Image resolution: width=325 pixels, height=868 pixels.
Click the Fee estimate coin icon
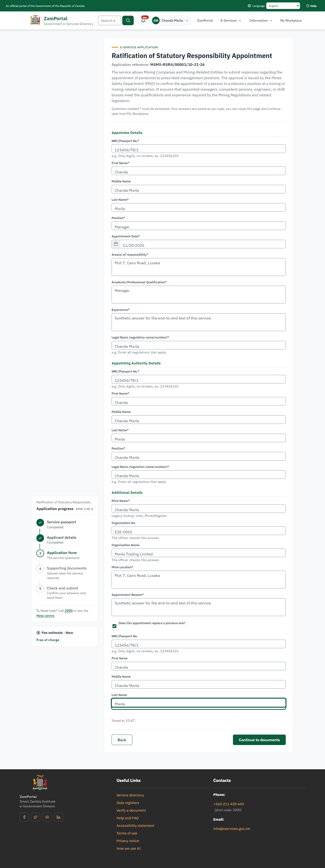38,633
